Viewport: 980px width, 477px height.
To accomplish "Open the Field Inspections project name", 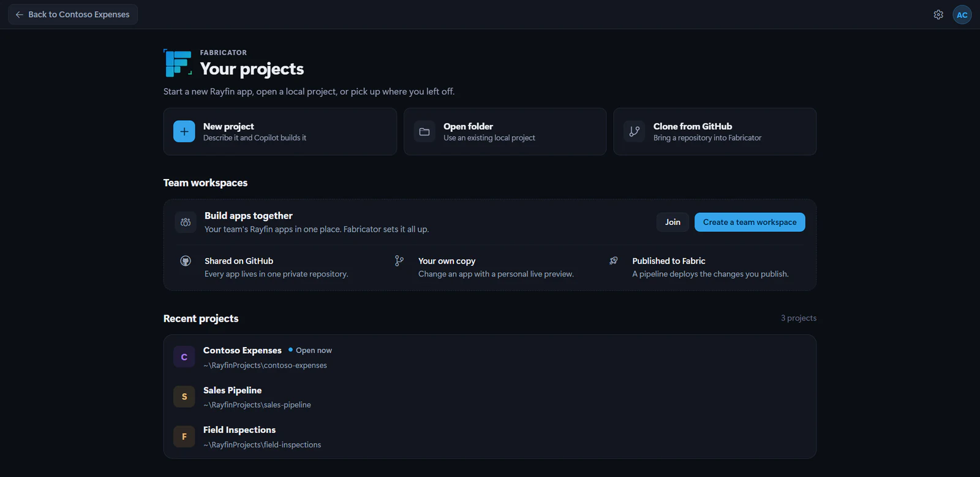I will click(239, 430).
